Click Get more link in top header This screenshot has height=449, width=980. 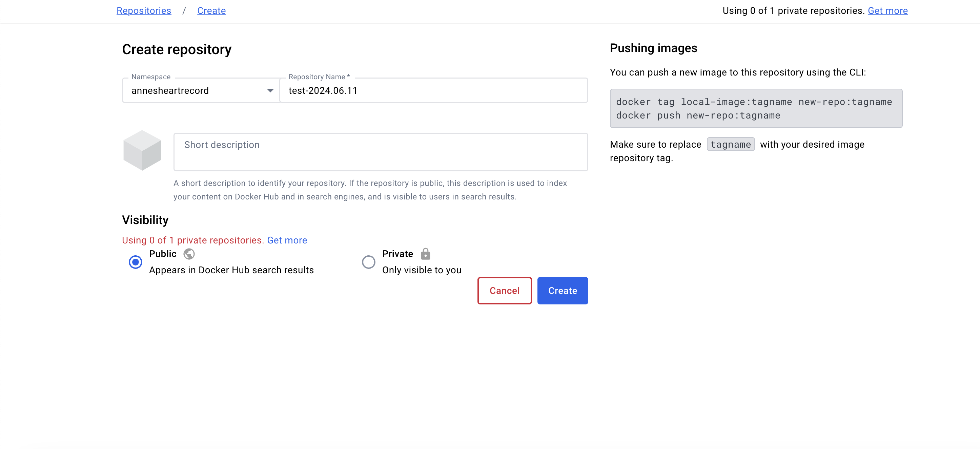(x=887, y=10)
